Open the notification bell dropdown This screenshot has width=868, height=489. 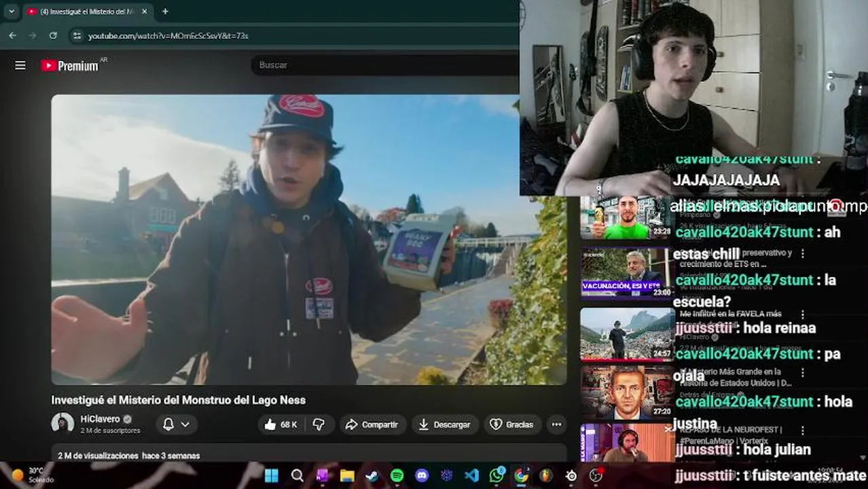pos(177,424)
